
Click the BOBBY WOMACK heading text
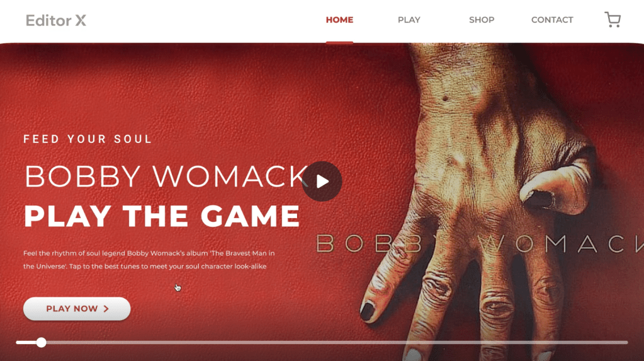coord(166,177)
